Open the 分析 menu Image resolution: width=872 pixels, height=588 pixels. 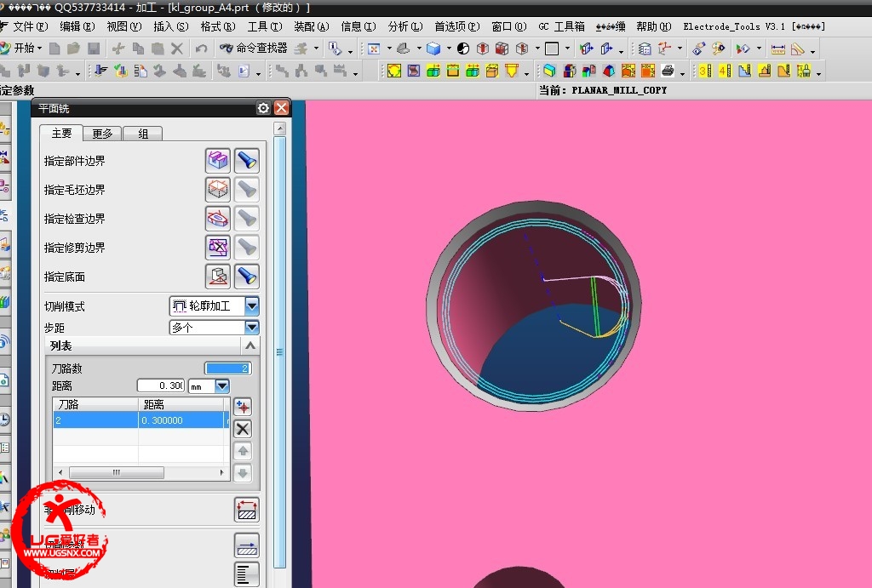(405, 26)
